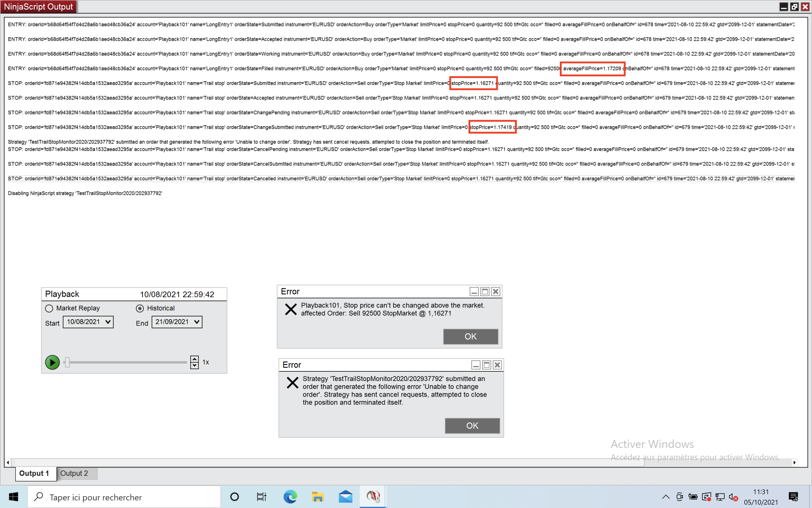Click OK on strategy terminated error
This screenshot has height=508, width=812.
pos(472,425)
